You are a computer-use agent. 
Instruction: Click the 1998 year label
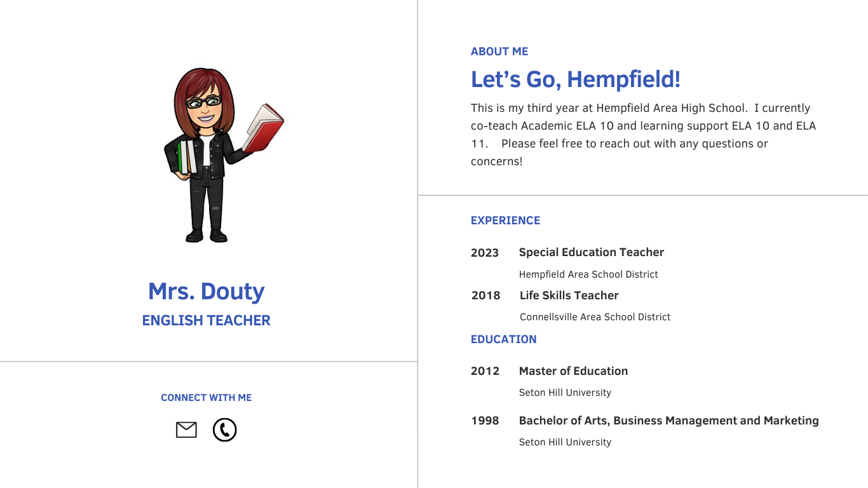pyautogui.click(x=485, y=421)
